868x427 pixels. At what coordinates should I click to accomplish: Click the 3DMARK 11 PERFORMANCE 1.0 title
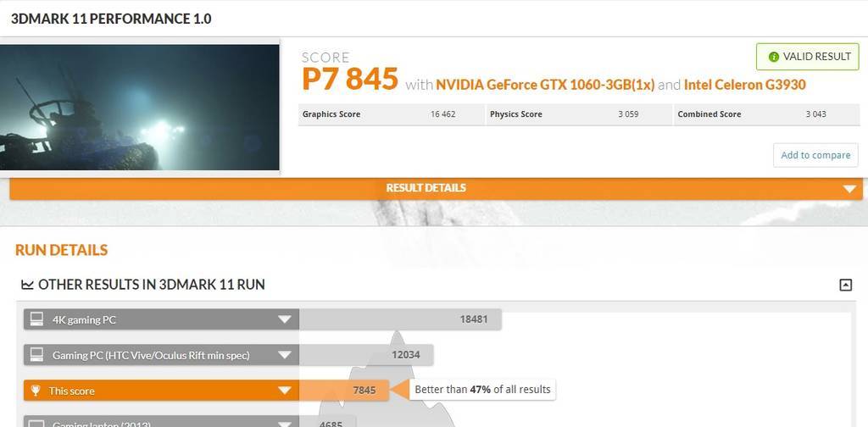click(111, 19)
